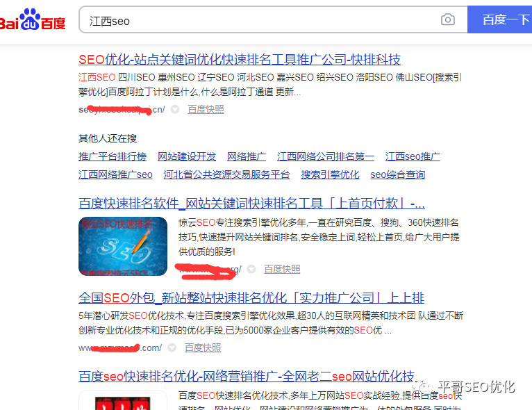Select related search 网络推广
532x410 pixels.
point(247,156)
